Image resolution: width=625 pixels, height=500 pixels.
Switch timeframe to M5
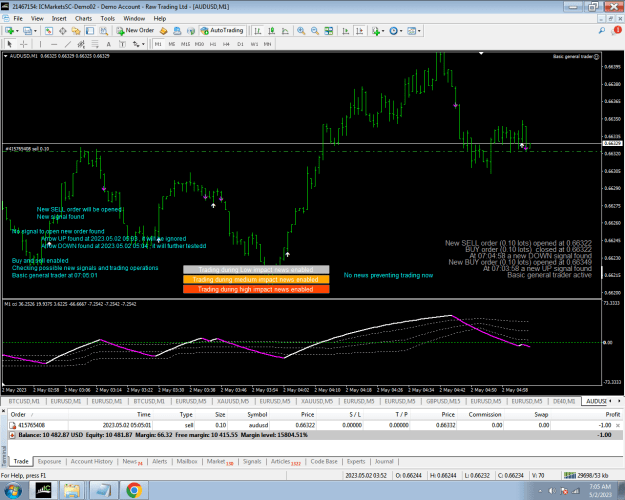pos(172,44)
